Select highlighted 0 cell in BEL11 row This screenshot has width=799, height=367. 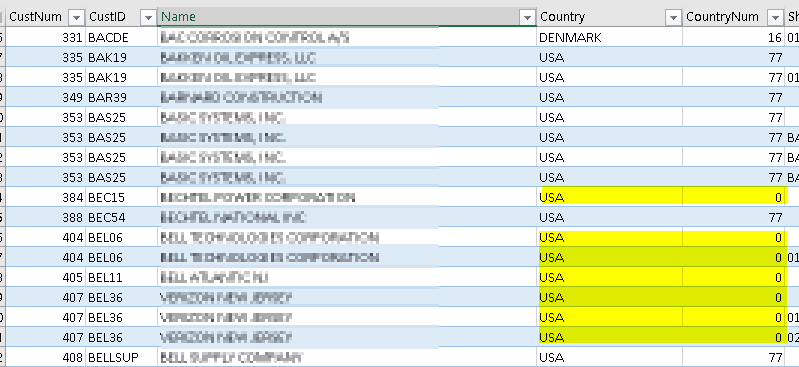[x=734, y=277]
